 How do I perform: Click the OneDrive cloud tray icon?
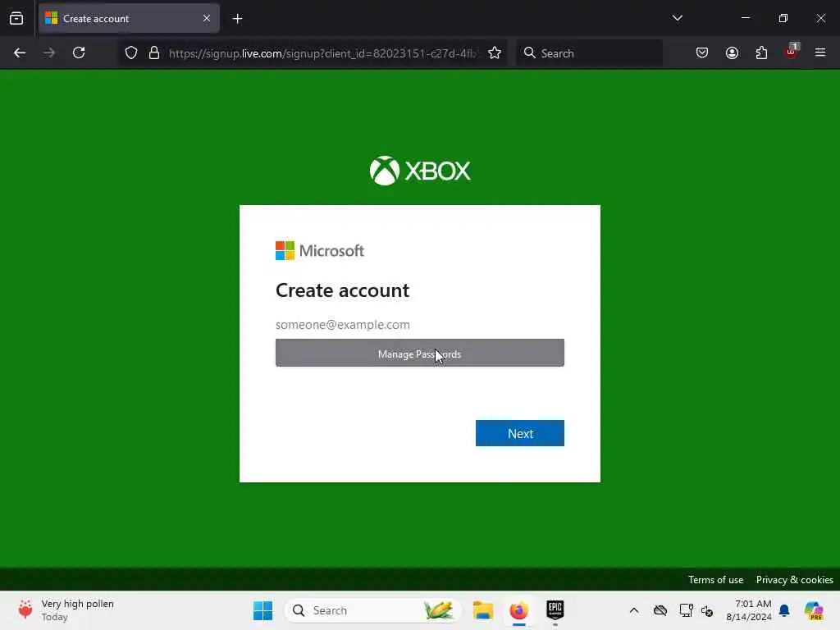coord(660,610)
